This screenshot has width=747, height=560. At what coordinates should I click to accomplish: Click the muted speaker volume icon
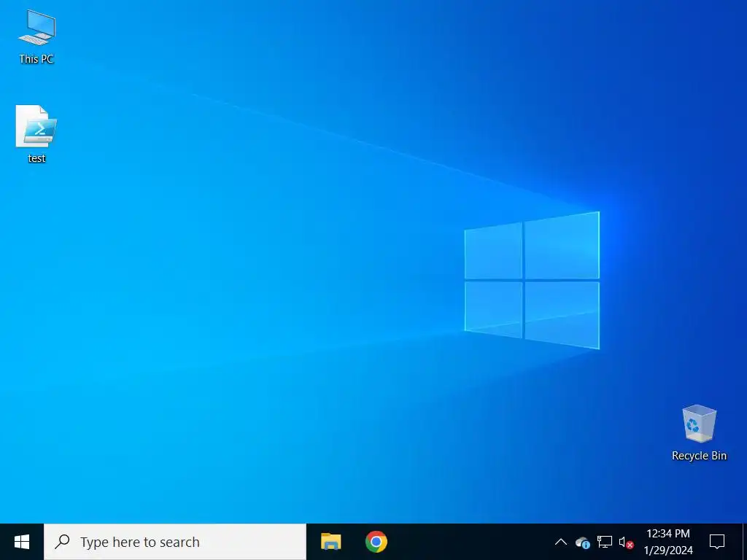tap(626, 542)
